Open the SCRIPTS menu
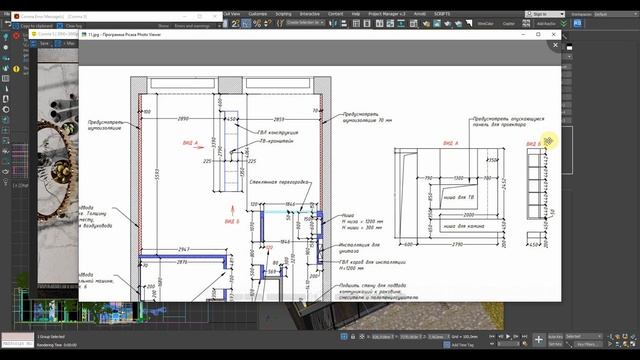640x360 pixels. click(x=442, y=14)
